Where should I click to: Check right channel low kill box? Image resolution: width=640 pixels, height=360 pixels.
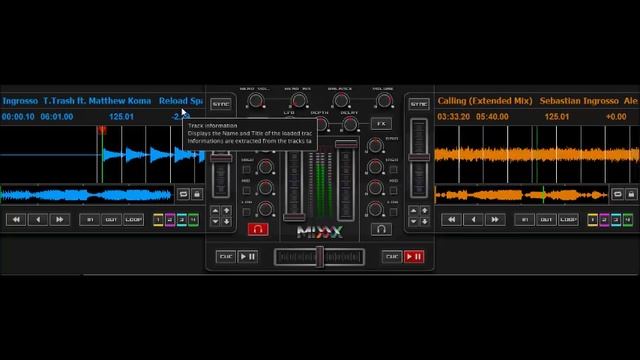click(393, 212)
